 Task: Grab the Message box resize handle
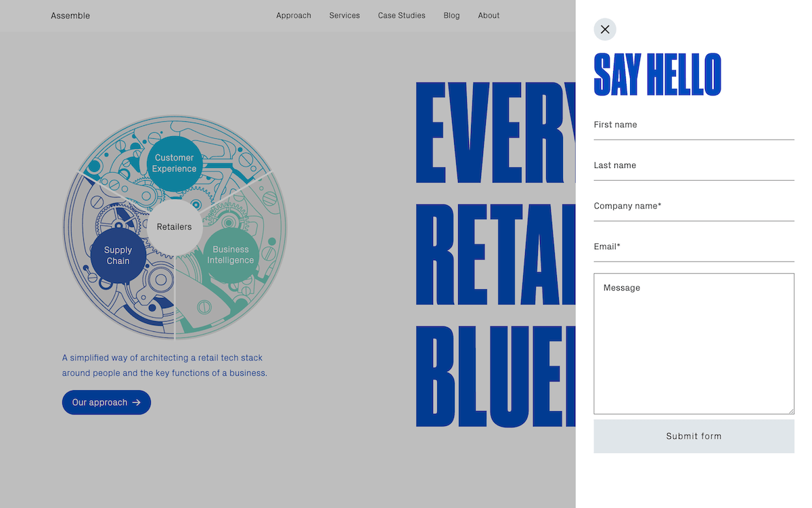pyautogui.click(x=790, y=410)
